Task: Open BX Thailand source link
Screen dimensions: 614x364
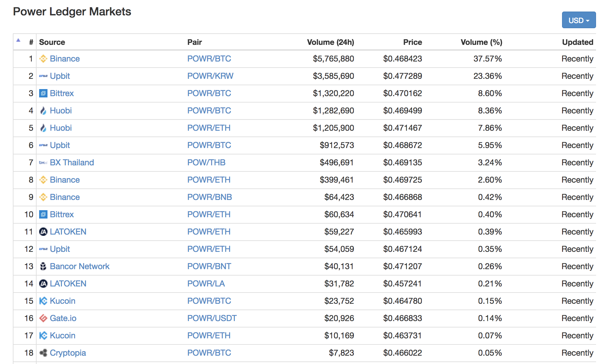Action: pyautogui.click(x=72, y=162)
